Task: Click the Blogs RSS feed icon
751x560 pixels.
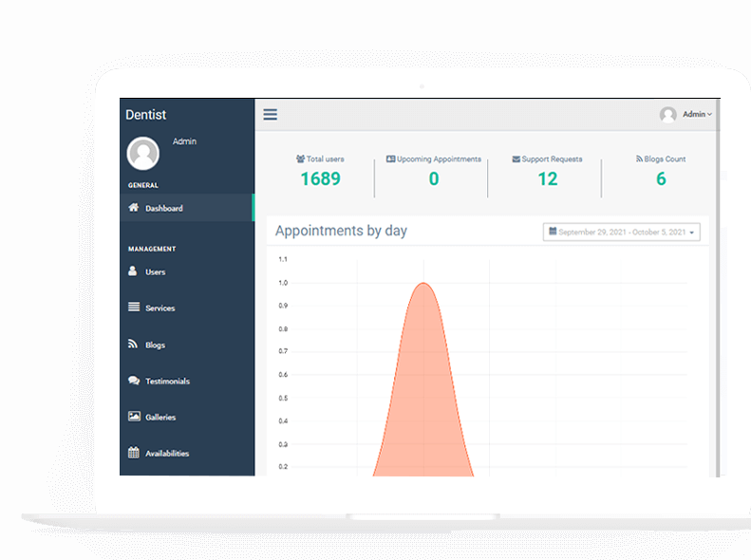Action: (134, 345)
